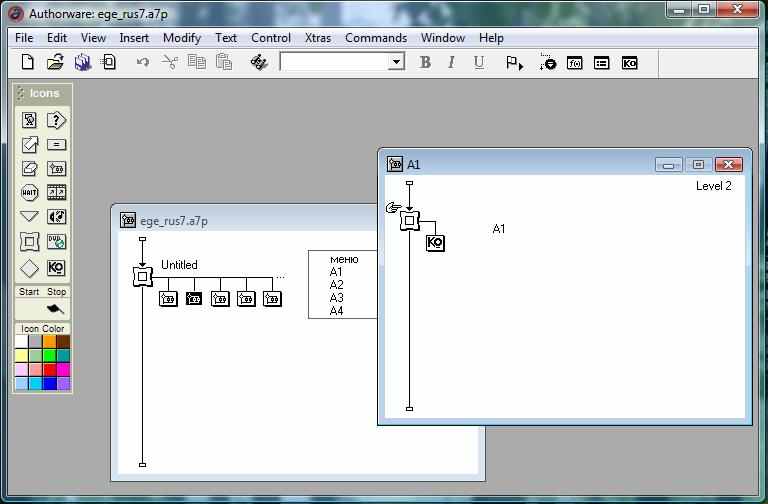Click the Undo arrow icon
This screenshot has height=504, width=768.
[x=143, y=62]
